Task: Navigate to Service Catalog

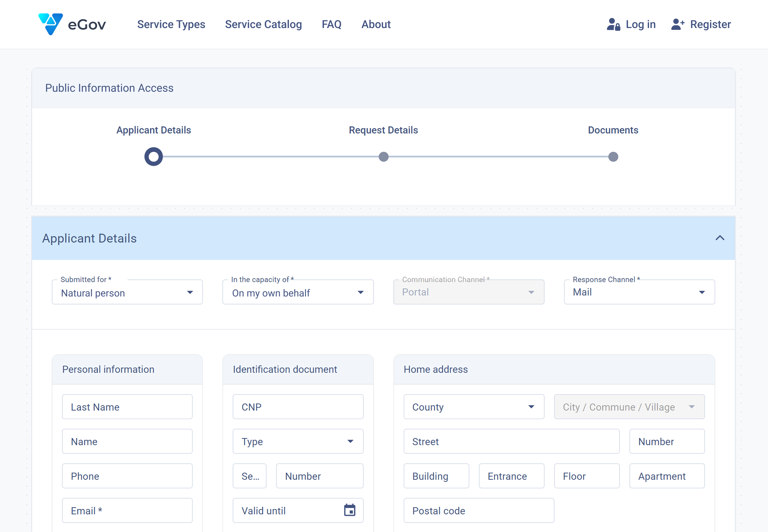Action: [x=263, y=24]
